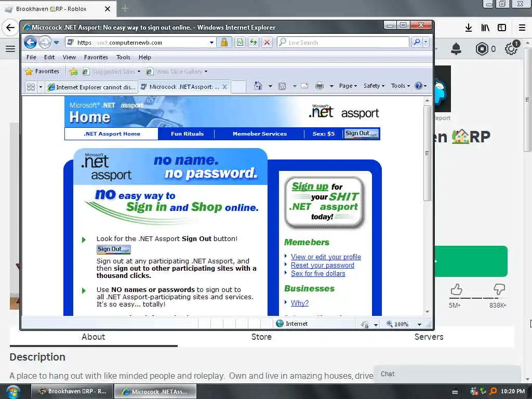Open Roblox settings gear icon

[x=511, y=49]
